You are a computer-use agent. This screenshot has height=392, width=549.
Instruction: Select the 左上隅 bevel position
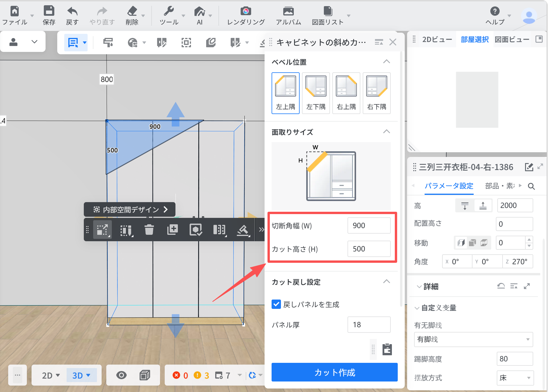(286, 93)
